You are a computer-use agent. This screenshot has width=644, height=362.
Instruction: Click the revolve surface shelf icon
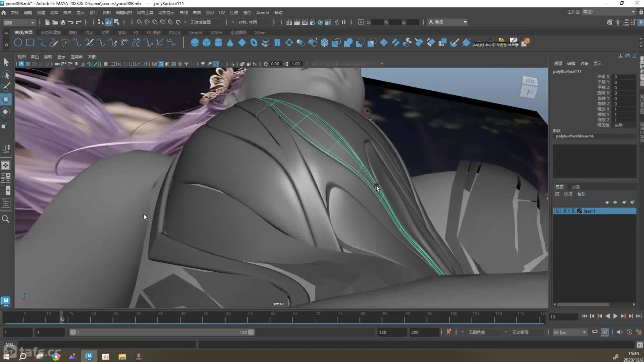click(x=265, y=43)
